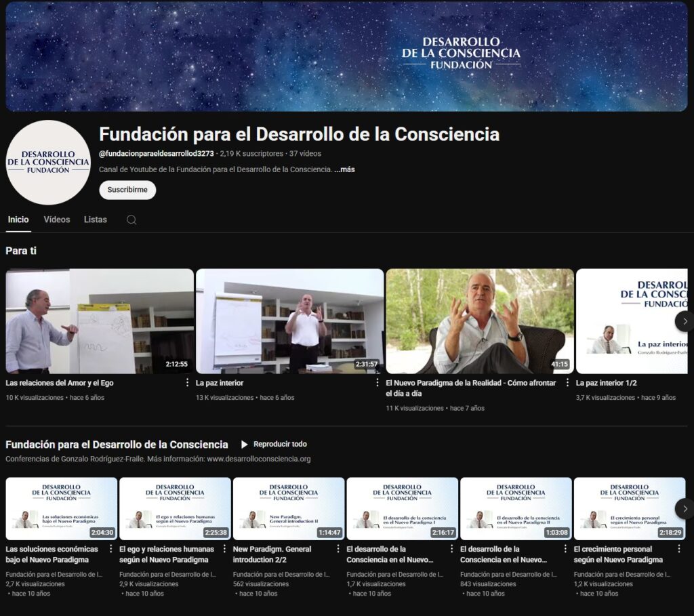Click channel name under New Paradigm video
This screenshot has width=694, height=616.
(x=281, y=575)
